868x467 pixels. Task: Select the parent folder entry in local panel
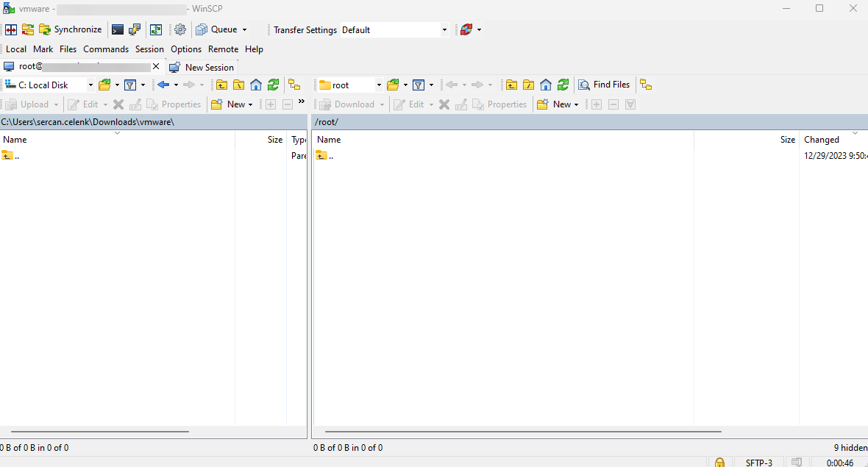coord(10,156)
